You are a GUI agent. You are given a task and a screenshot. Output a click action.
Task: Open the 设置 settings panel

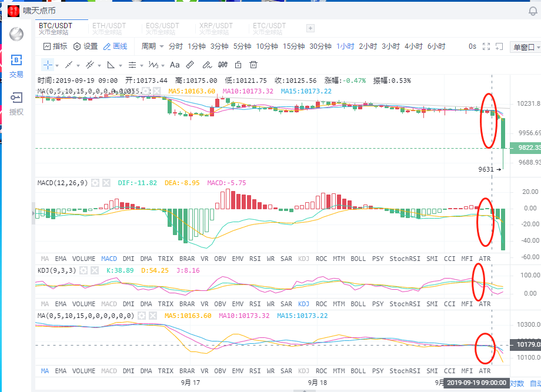click(x=86, y=46)
